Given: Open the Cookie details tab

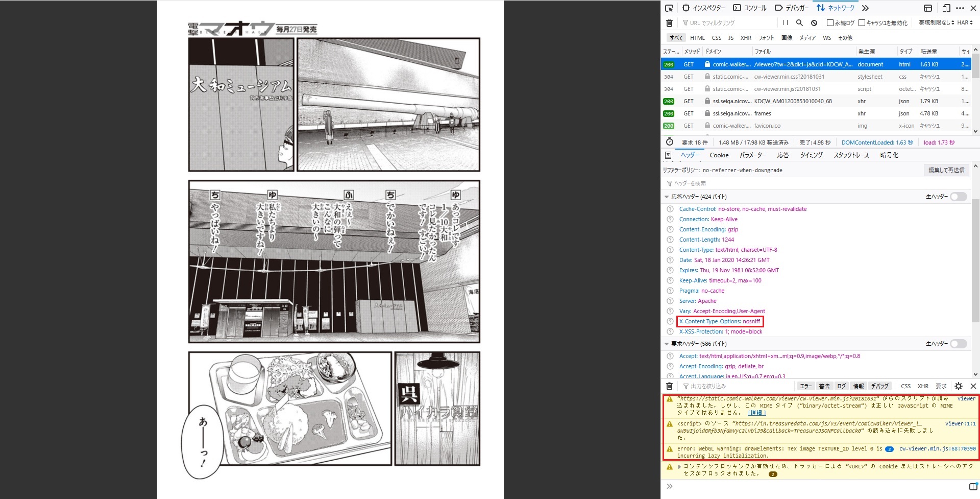Looking at the screenshot, I should [x=719, y=155].
